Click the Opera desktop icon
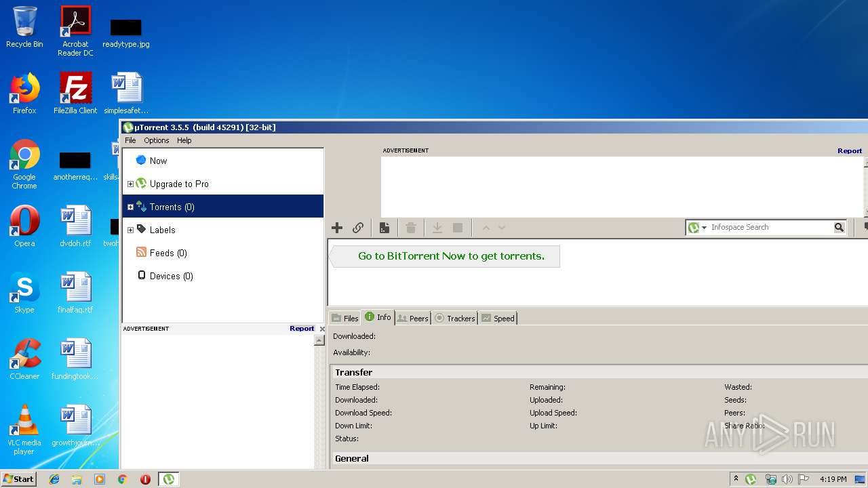Image resolution: width=868 pixels, height=488 pixels. pos(24,226)
